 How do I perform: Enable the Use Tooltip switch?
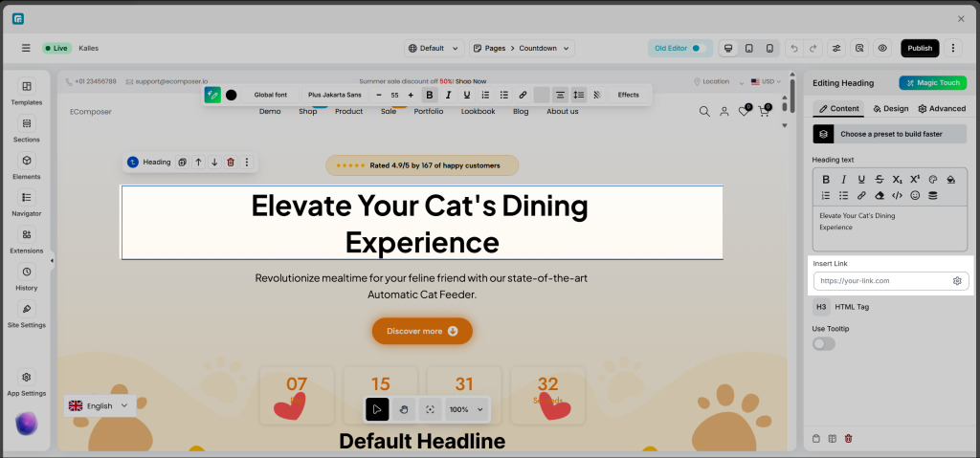tap(823, 343)
